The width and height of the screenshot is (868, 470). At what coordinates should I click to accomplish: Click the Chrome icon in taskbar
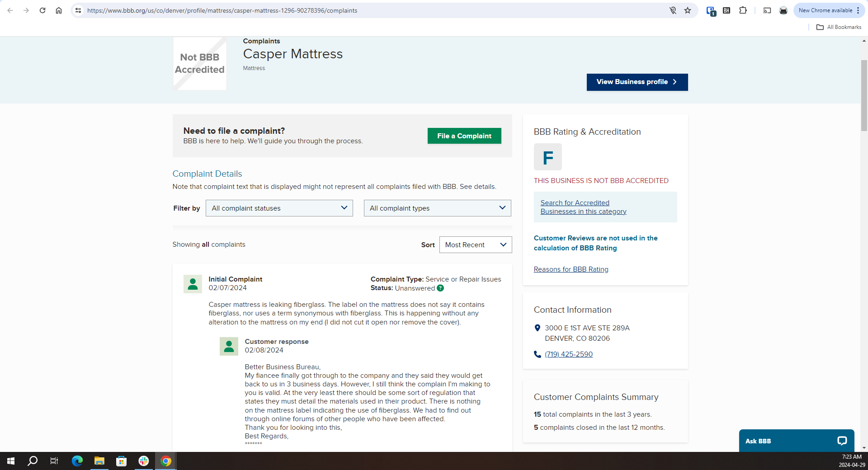tap(166, 461)
